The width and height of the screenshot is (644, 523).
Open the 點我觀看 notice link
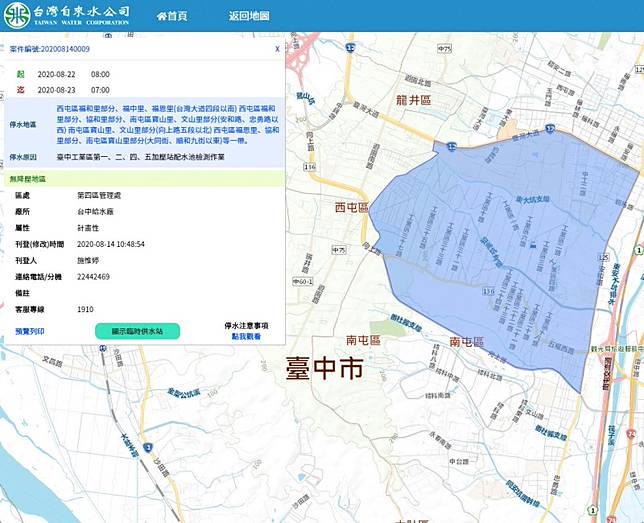(x=246, y=337)
